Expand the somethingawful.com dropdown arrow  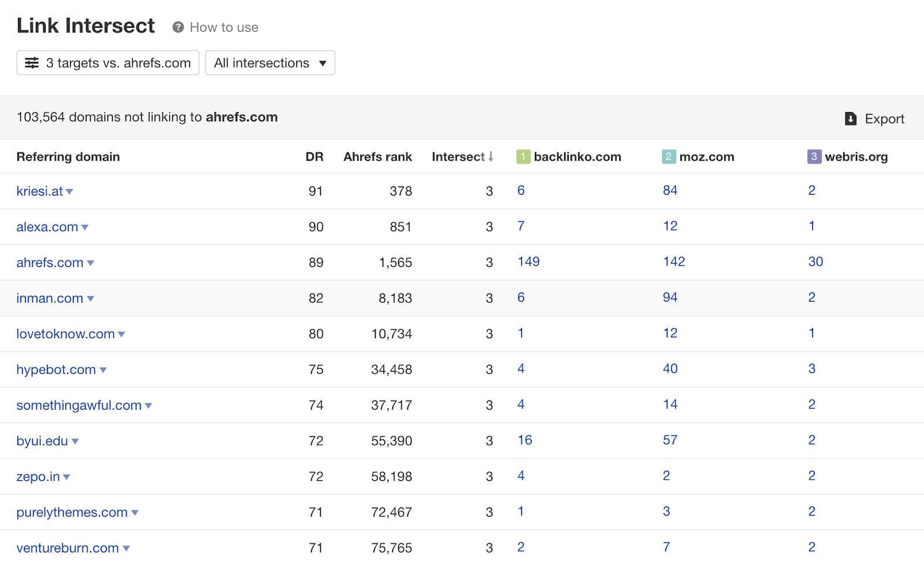click(148, 406)
